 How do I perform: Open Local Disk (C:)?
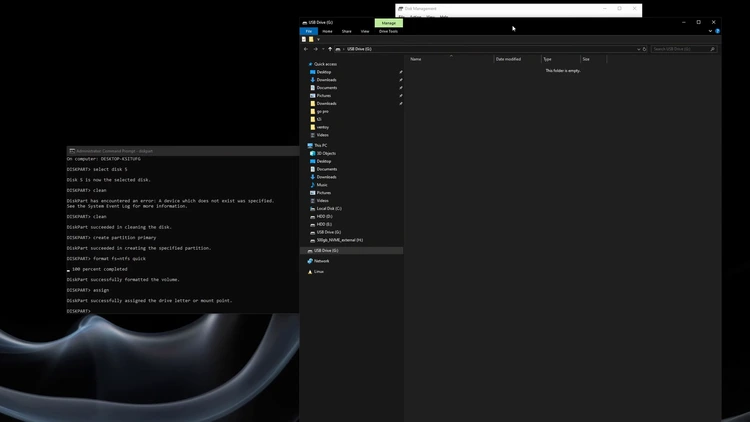pyautogui.click(x=329, y=209)
